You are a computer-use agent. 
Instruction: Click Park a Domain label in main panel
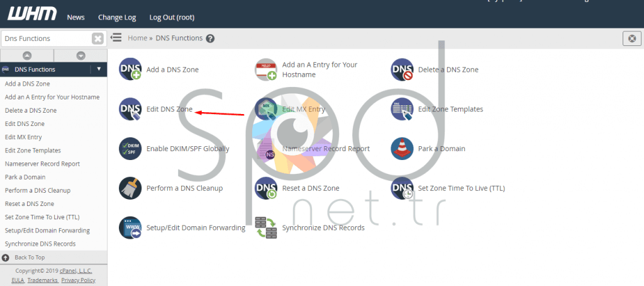point(441,149)
